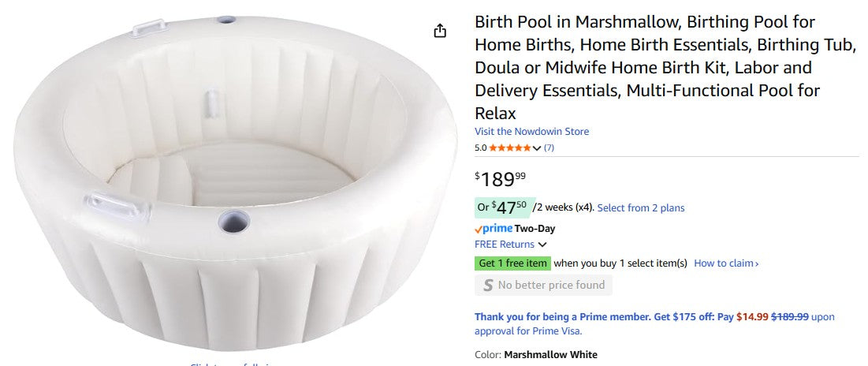Click the Marshmallow White color label
Image resolution: width=868 pixels, height=366 pixels.
coord(550,355)
